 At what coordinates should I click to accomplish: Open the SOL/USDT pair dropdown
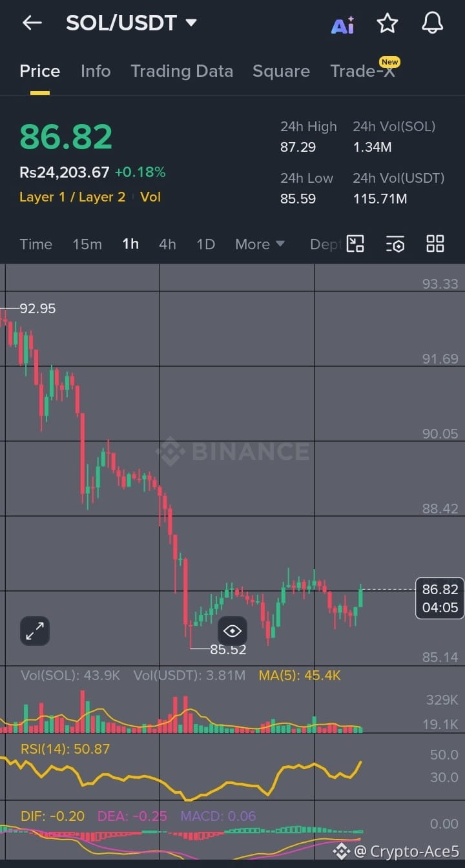[x=131, y=23]
